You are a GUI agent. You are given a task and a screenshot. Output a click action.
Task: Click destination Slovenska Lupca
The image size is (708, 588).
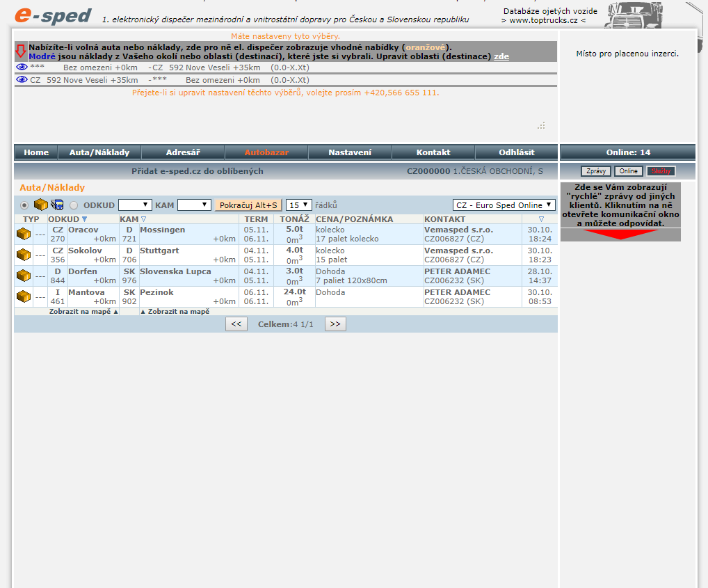175,271
